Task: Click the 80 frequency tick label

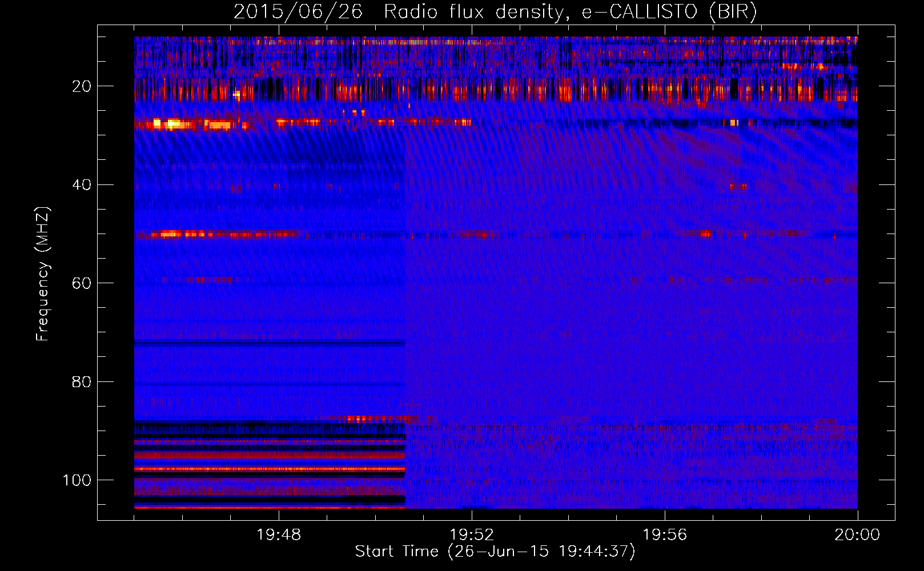Action: point(82,382)
